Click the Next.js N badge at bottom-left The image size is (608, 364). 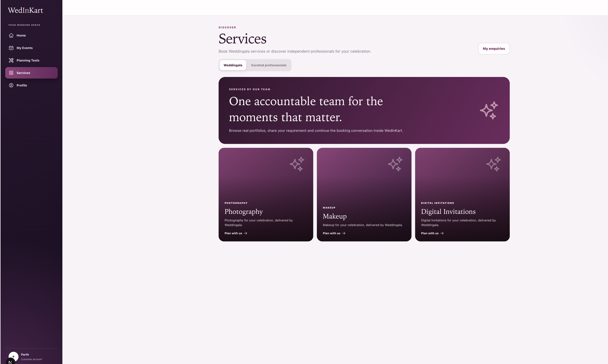pyautogui.click(x=10, y=362)
